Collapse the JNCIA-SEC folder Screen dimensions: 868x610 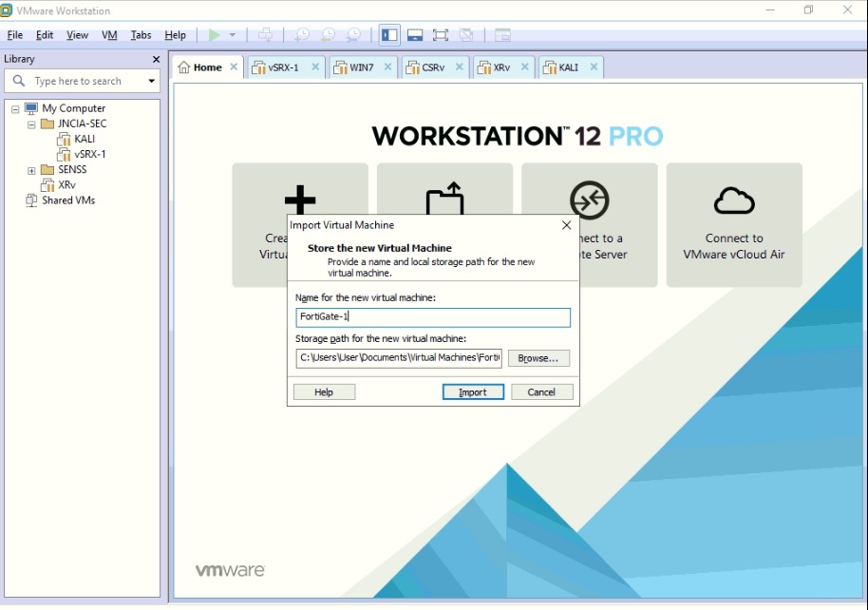(x=31, y=124)
